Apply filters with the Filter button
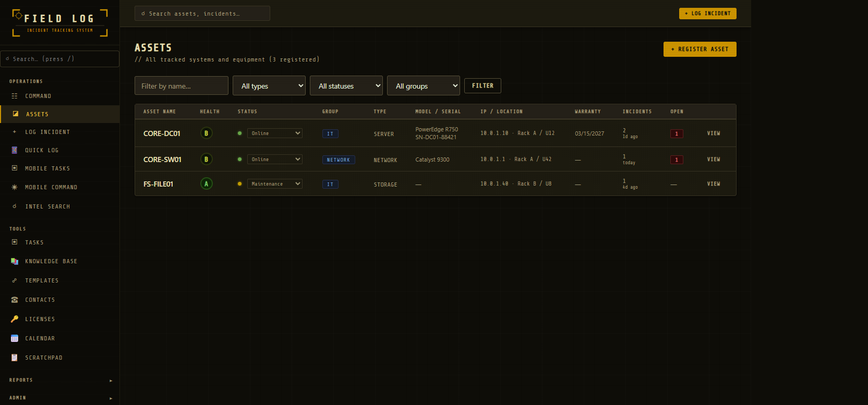 click(x=483, y=85)
